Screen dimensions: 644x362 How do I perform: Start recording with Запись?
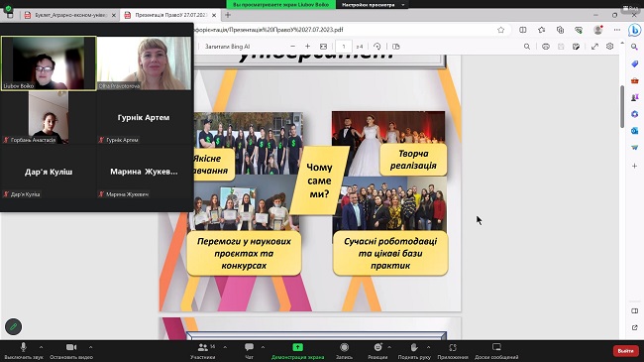point(344,351)
